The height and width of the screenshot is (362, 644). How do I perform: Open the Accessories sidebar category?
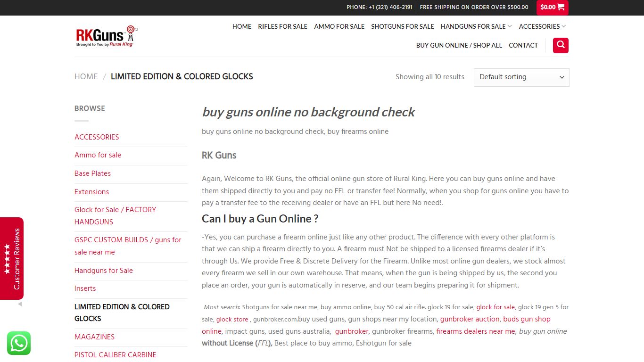pyautogui.click(x=97, y=137)
